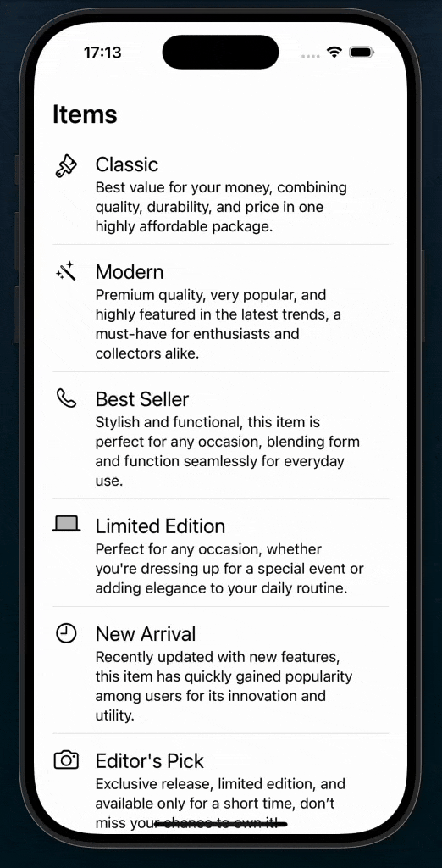Tap the paintbrush icon beside Classic

(x=66, y=166)
